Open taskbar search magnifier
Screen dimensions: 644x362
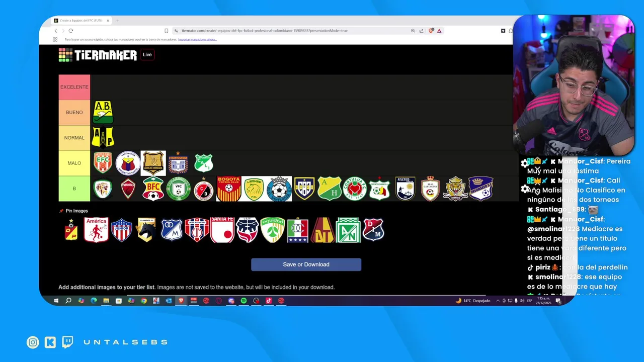68,301
